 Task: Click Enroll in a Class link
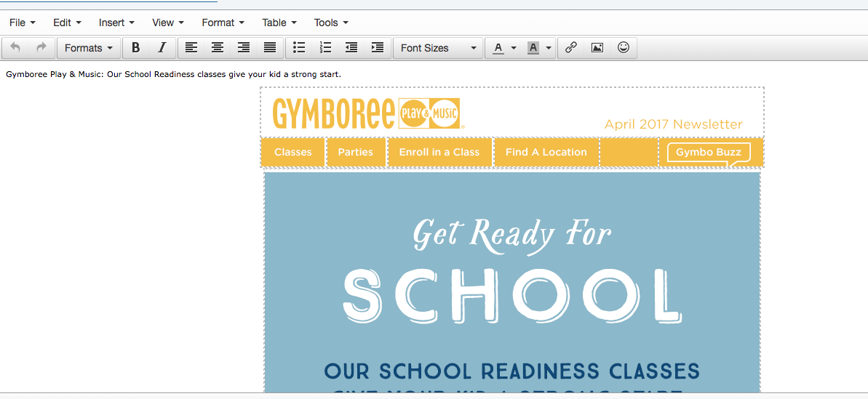[439, 152]
